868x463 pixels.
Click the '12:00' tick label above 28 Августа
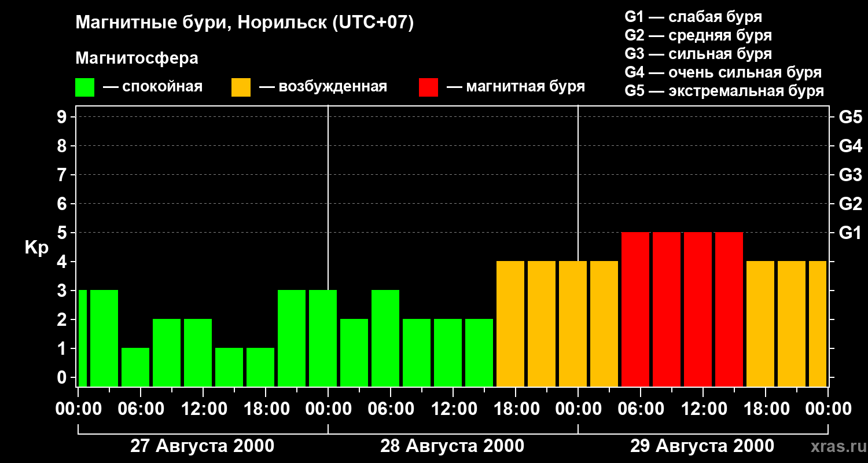pos(453,409)
